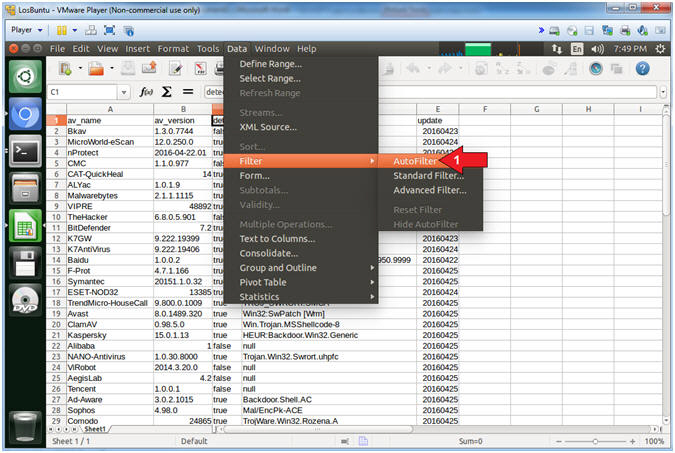Click the Open file folder icon
This screenshot has height=453, width=675.
(x=96, y=68)
